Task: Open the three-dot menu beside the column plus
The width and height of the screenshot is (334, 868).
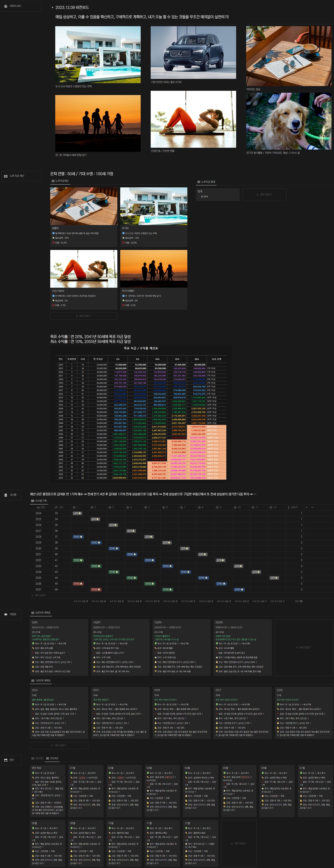Action: 312,507
